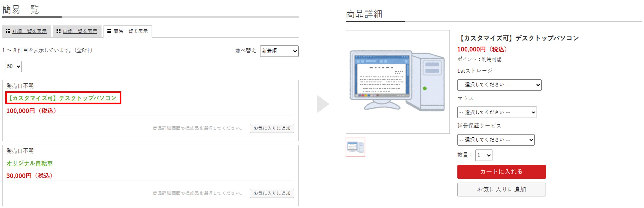Screen dimensions: 644x208
Task: Select the small desktop PC thumbnail
Action: click(355, 147)
